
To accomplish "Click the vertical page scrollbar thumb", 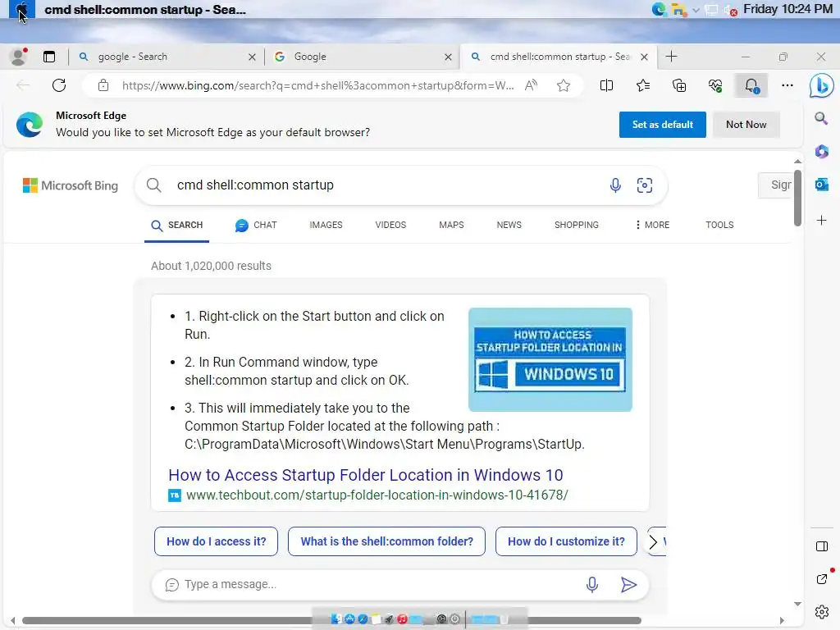I will pyautogui.click(x=797, y=198).
